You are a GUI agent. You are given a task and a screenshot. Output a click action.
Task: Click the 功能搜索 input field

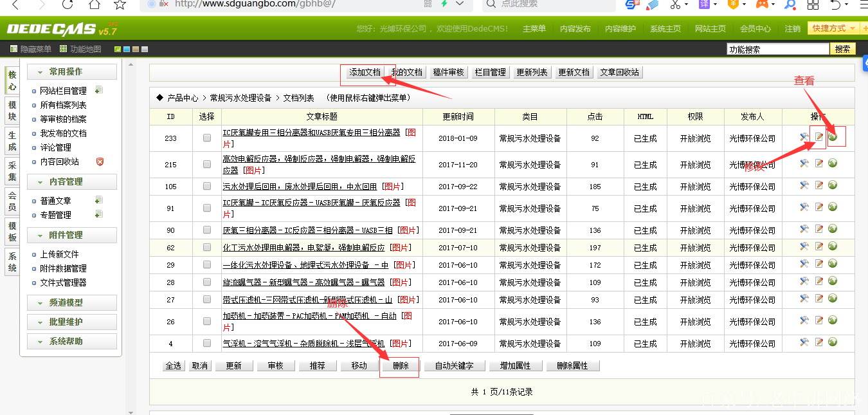778,48
